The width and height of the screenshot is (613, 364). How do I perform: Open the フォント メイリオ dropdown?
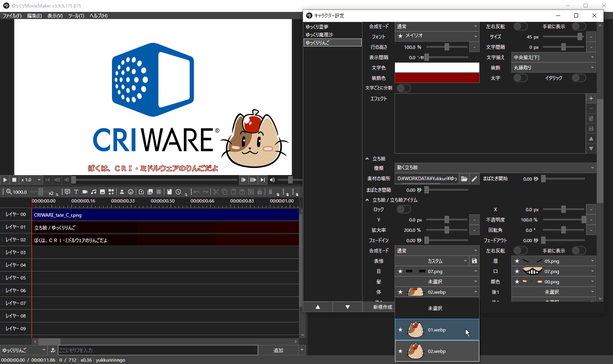click(x=437, y=36)
